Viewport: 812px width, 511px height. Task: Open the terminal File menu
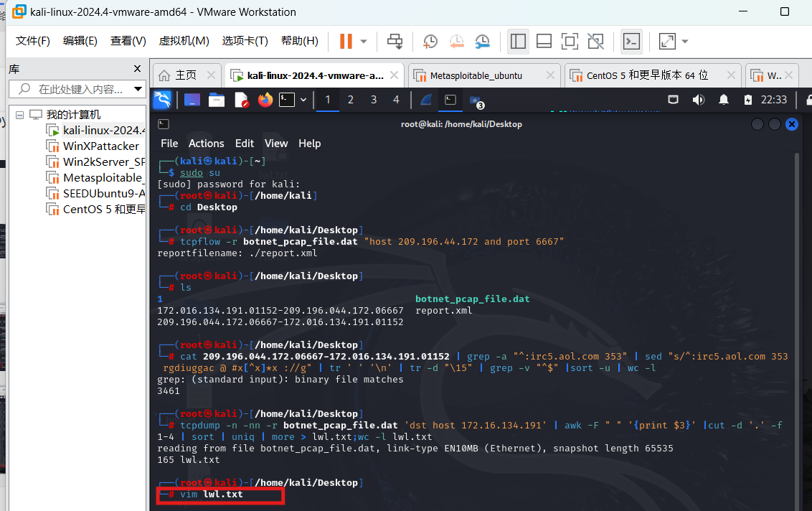coord(169,144)
